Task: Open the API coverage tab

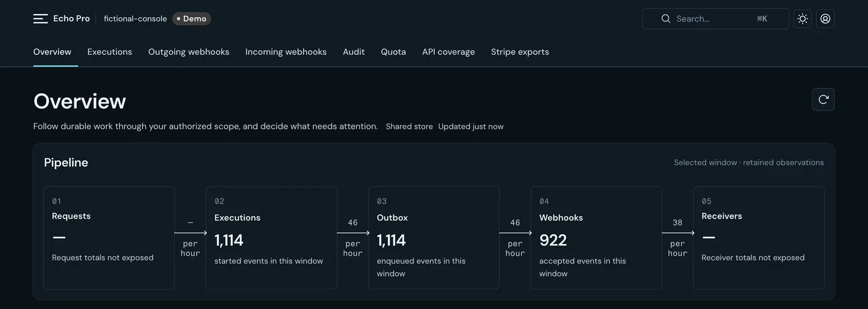Action: tap(449, 51)
